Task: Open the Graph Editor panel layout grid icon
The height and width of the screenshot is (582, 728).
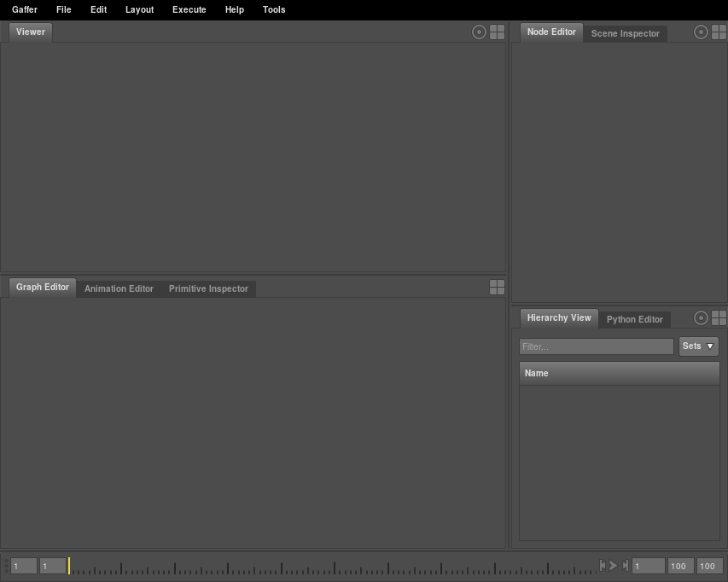Action: tap(497, 288)
